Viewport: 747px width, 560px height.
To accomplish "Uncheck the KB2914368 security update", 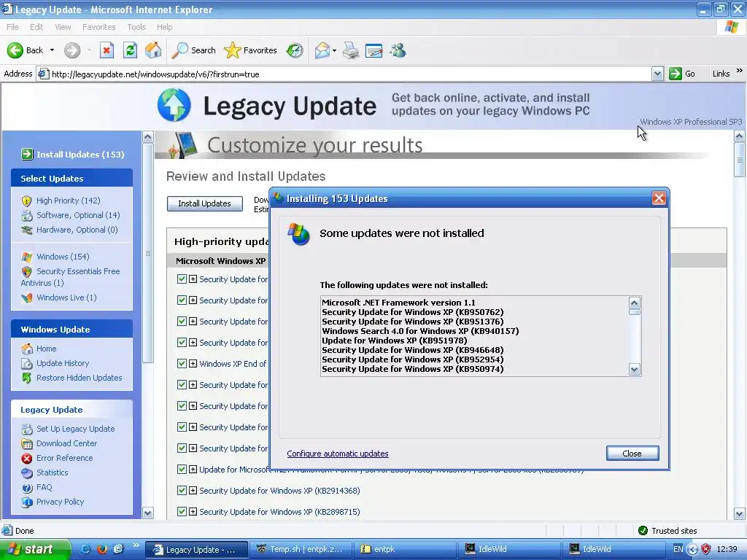I will 182,490.
